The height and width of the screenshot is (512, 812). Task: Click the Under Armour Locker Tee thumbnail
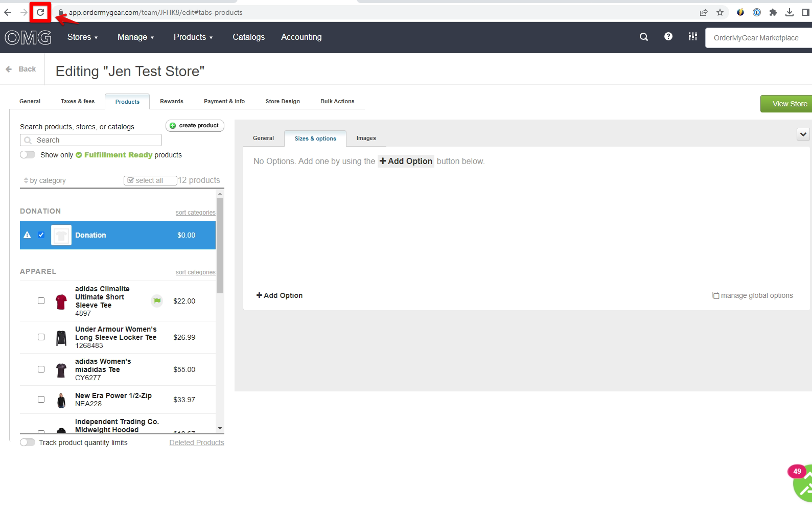[x=61, y=338]
